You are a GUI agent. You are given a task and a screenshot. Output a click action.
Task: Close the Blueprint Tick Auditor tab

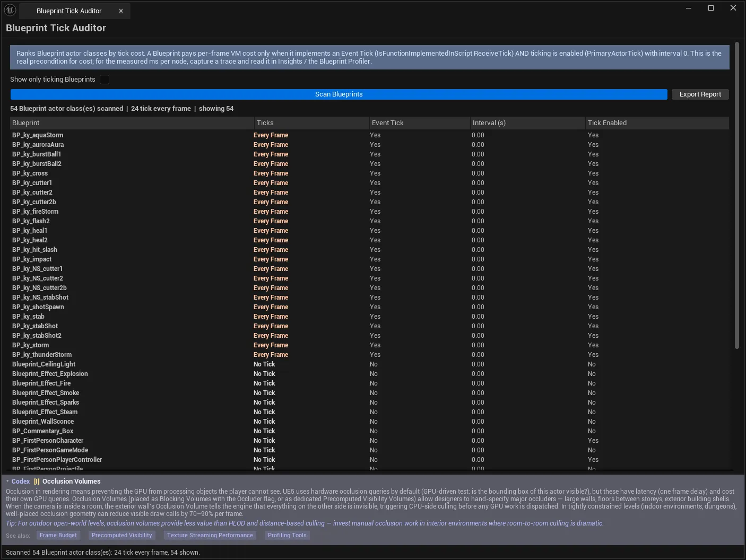[x=121, y=11]
